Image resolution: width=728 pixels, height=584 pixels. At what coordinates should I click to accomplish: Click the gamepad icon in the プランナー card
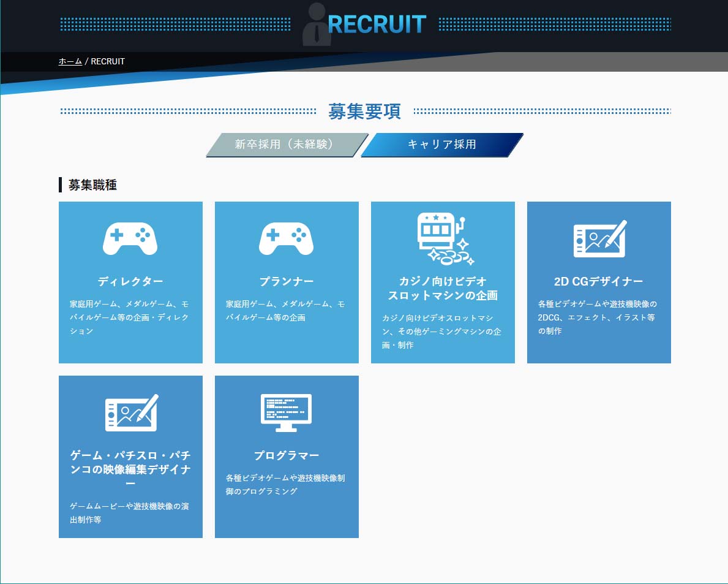click(x=286, y=238)
